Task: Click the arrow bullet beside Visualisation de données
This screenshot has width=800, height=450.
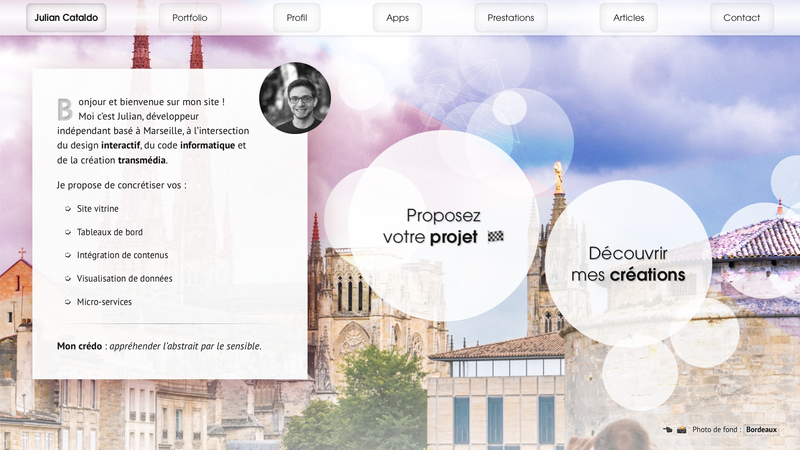Action: coord(68,279)
